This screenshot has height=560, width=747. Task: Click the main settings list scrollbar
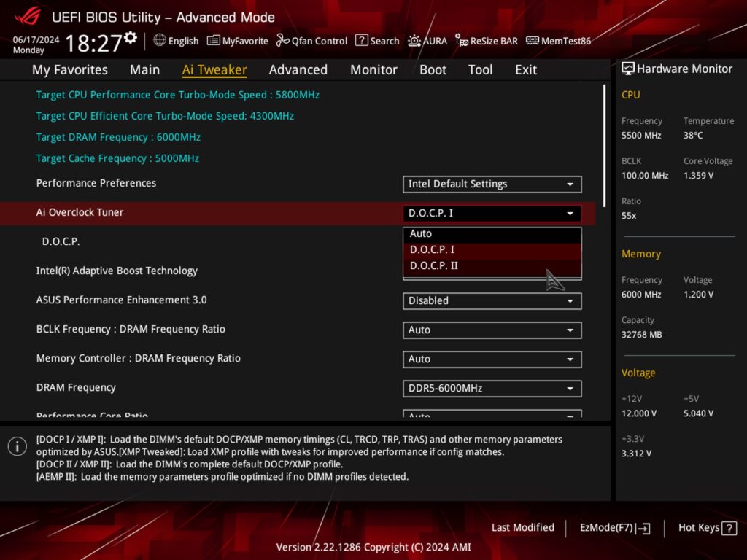point(604,146)
